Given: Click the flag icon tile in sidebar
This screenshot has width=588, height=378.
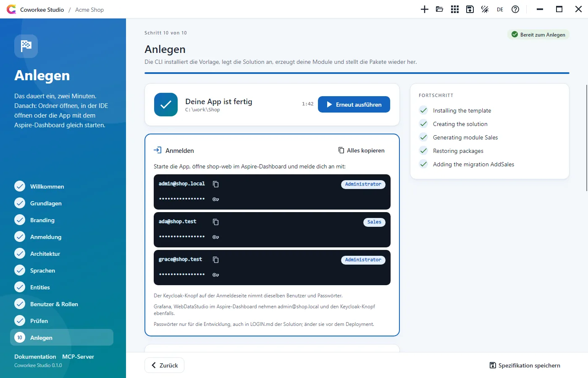Looking at the screenshot, I should click(x=26, y=46).
